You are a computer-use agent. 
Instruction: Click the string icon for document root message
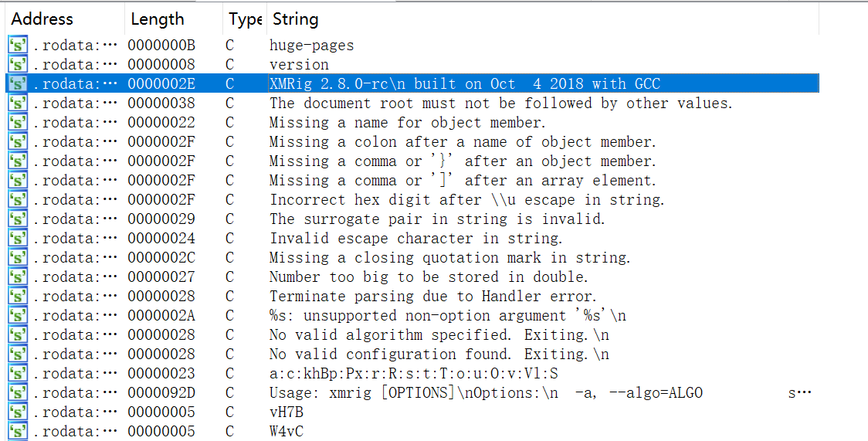(x=18, y=103)
